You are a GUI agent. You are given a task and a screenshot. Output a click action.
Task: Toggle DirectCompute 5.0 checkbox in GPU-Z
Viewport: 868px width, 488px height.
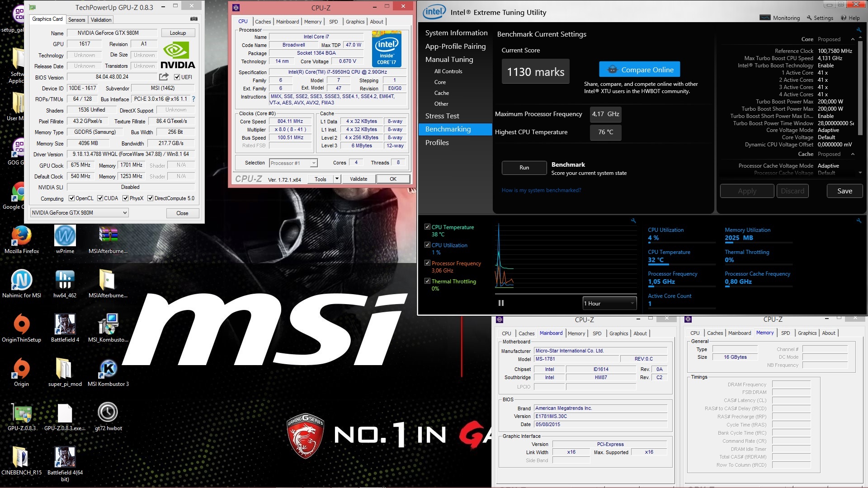(x=150, y=198)
